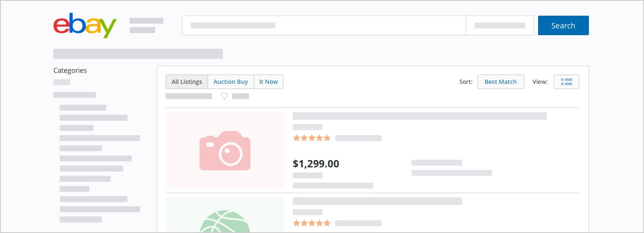Screen dimensions: 644x233
Task: Focus the main search input field
Action: (x=324, y=25)
